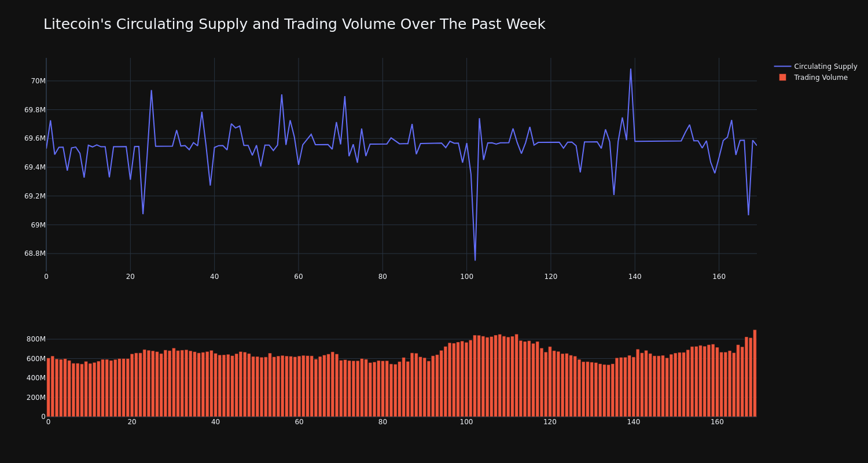Click the highest supply peak near 140

[631, 69]
